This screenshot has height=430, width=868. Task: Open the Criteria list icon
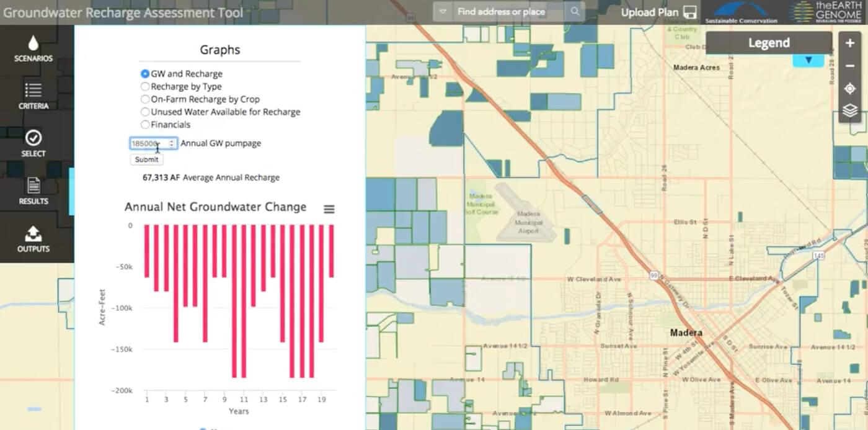click(33, 91)
